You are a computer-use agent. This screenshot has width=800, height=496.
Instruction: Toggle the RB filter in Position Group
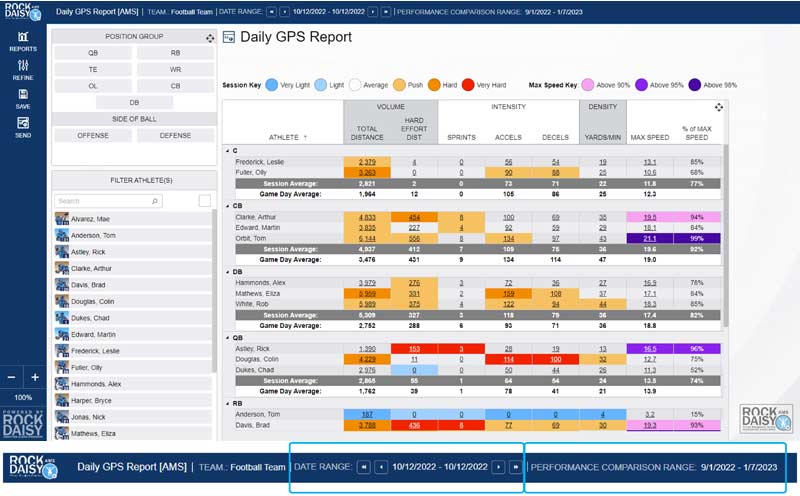(176, 53)
